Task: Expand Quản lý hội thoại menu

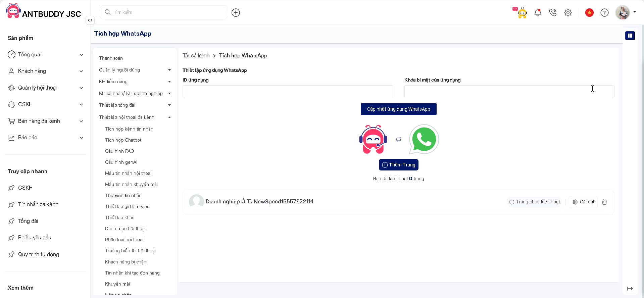Action: [45, 88]
